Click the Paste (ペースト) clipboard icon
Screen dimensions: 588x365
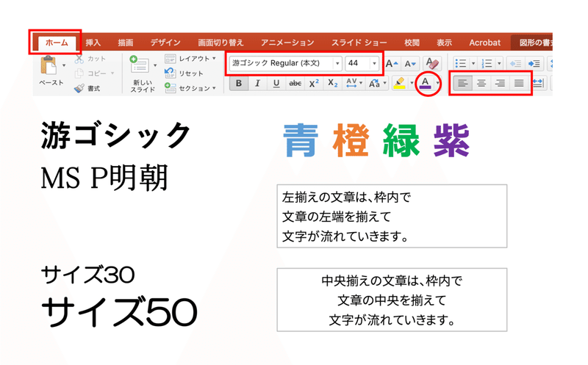pos(49,66)
